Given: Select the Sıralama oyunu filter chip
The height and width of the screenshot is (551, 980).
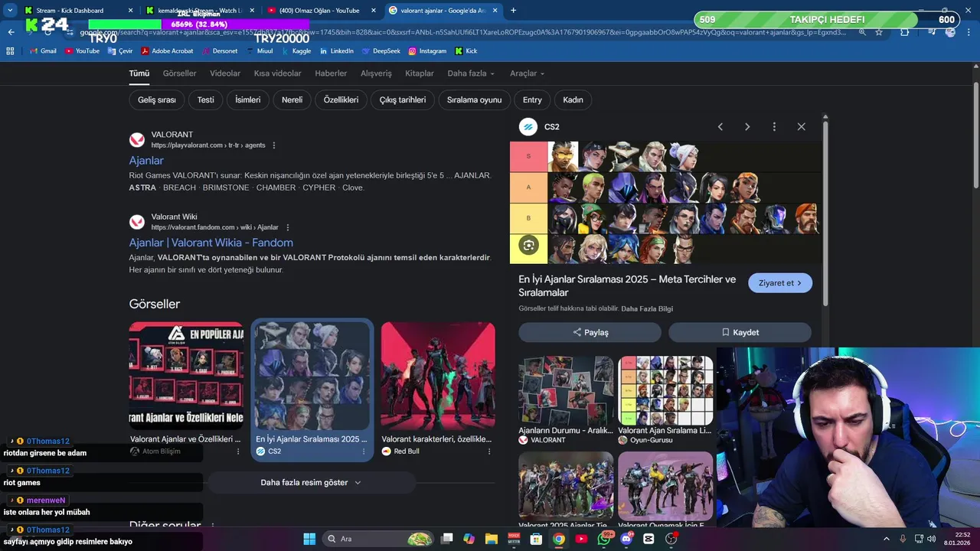Looking at the screenshot, I should click(x=475, y=99).
